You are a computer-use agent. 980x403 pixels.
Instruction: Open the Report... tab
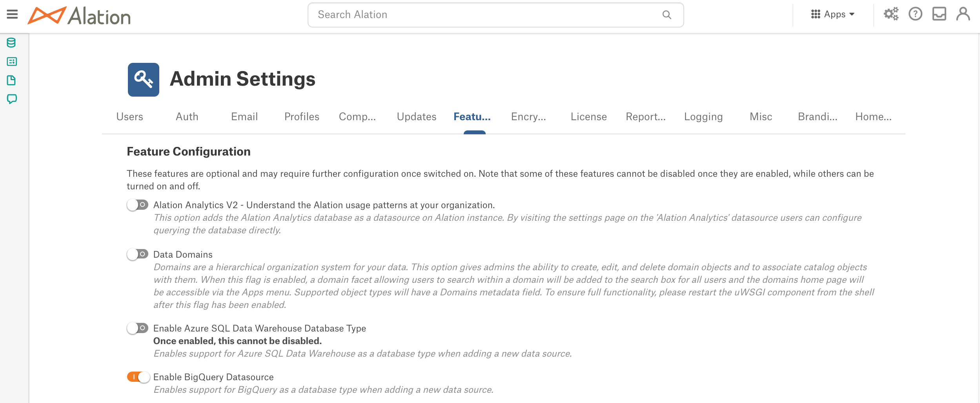pos(646,117)
